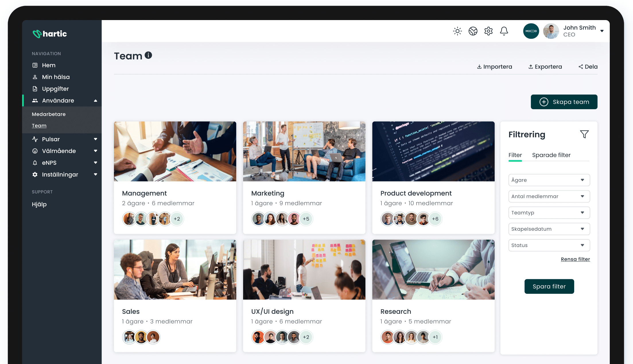
Task: Click the MOOD company badge
Action: (531, 31)
